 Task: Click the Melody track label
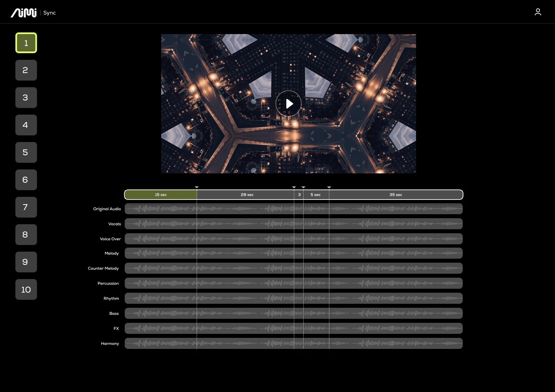click(x=112, y=253)
